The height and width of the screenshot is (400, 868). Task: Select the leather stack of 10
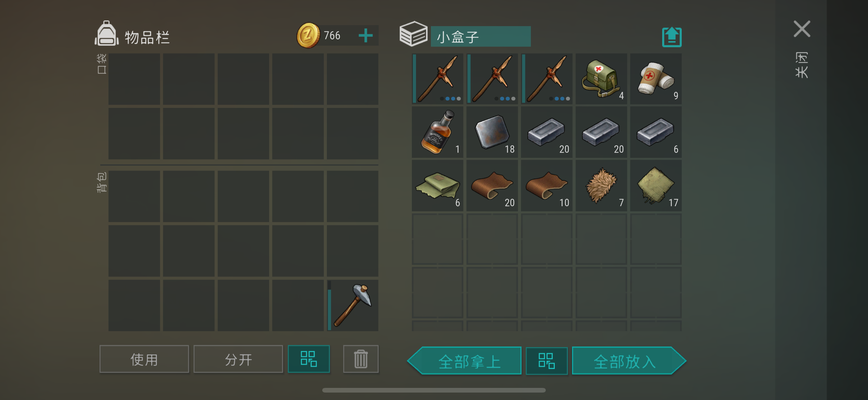click(x=547, y=186)
